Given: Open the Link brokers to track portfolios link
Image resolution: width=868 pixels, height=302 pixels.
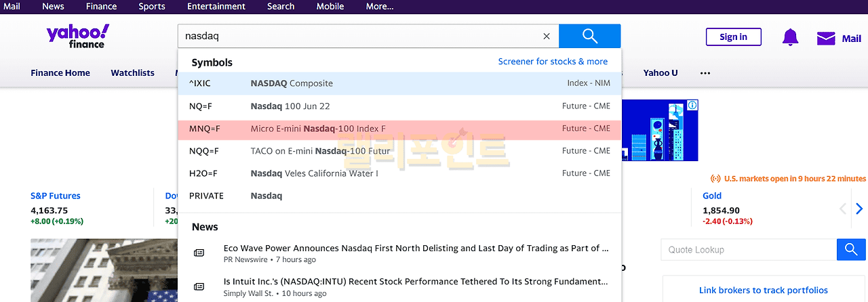Looking at the screenshot, I should tap(763, 290).
